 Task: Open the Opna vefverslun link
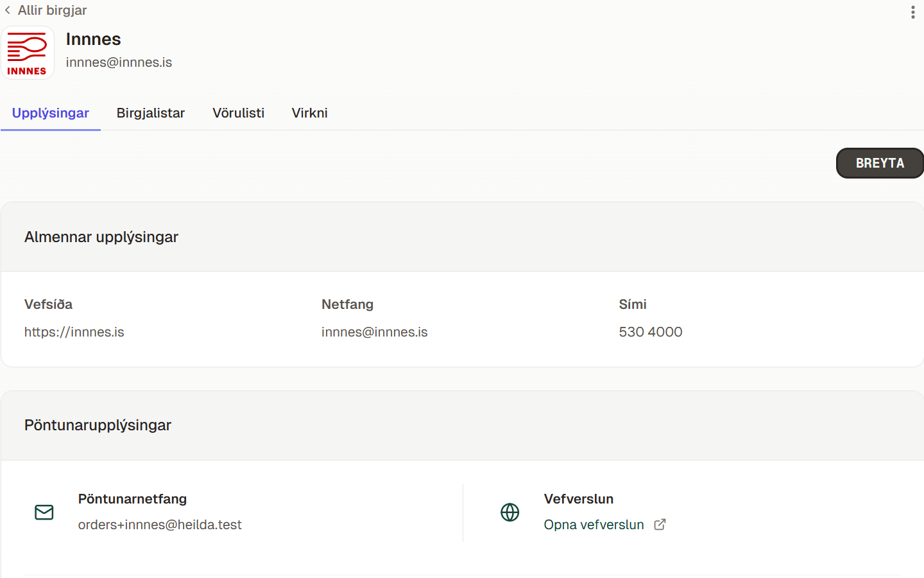pos(594,525)
